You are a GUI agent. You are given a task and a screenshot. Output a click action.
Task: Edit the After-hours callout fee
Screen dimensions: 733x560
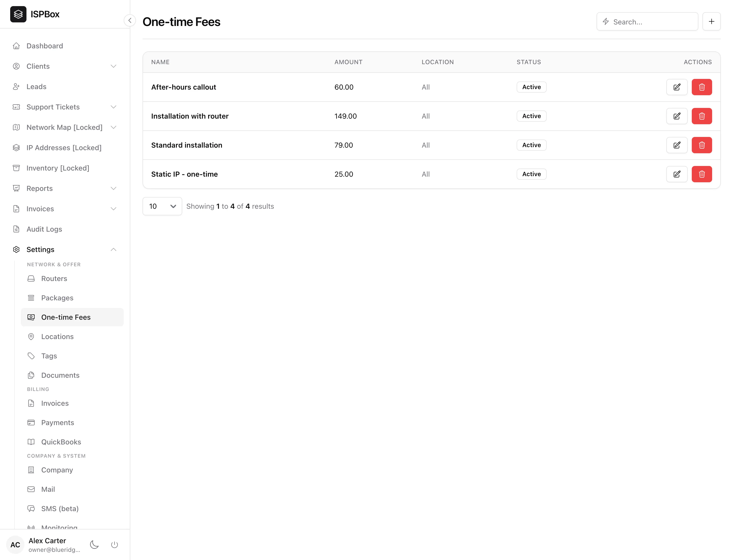[x=677, y=87]
